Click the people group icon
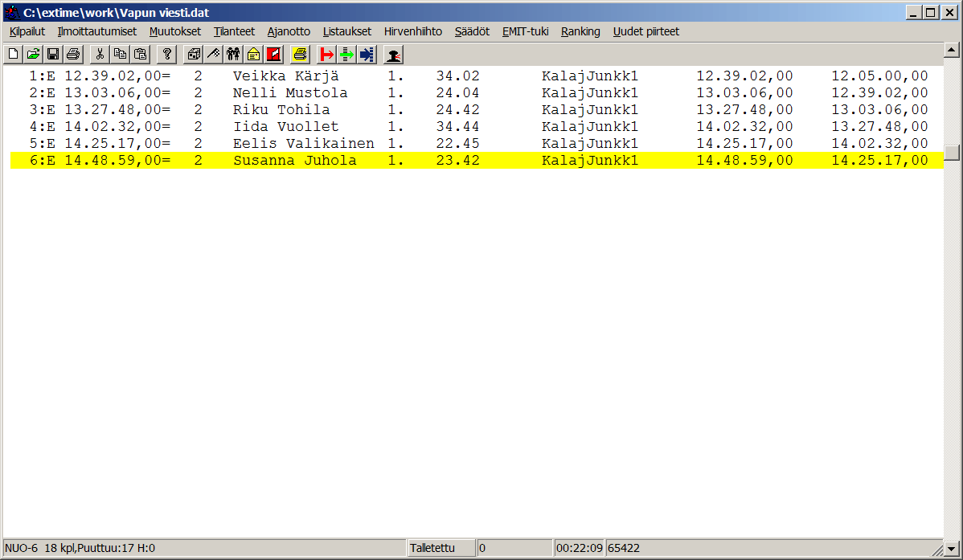Image resolution: width=963 pixels, height=560 pixels. coord(234,55)
